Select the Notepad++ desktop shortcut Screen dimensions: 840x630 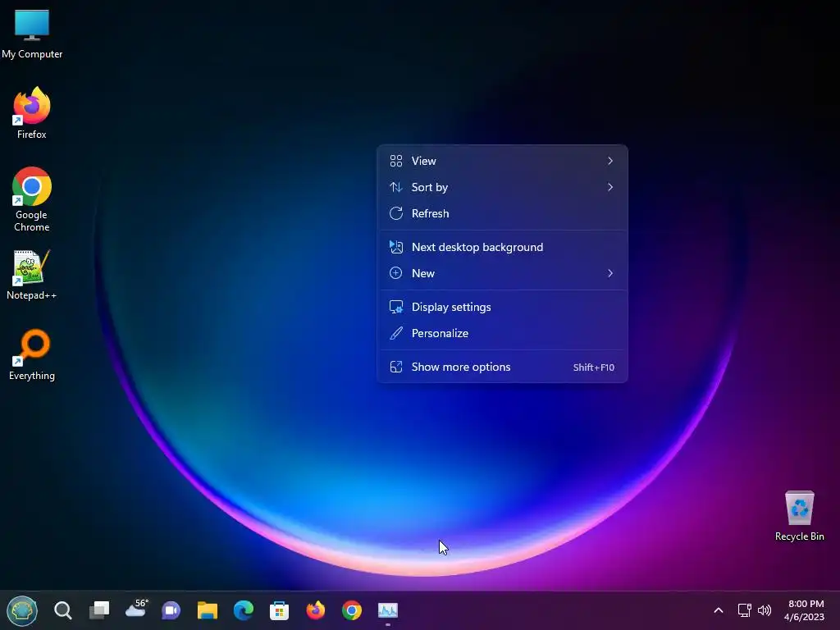(32, 275)
